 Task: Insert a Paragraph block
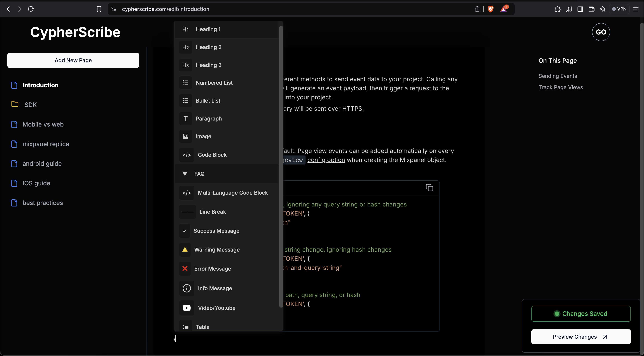pyautogui.click(x=226, y=119)
